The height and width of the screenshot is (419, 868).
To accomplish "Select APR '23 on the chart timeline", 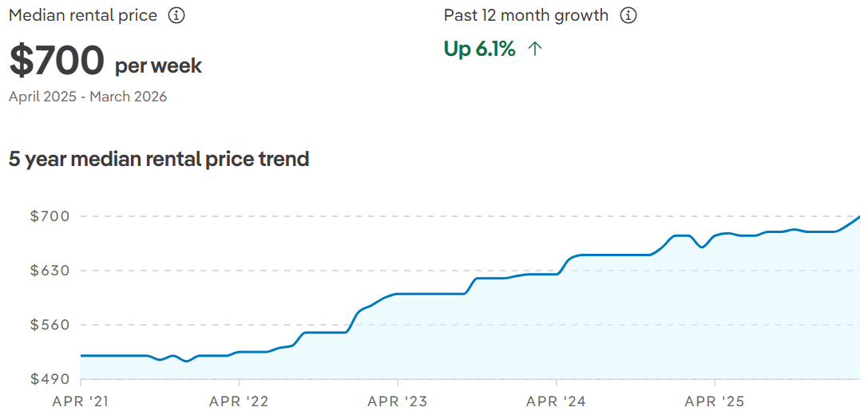I will click(x=398, y=401).
